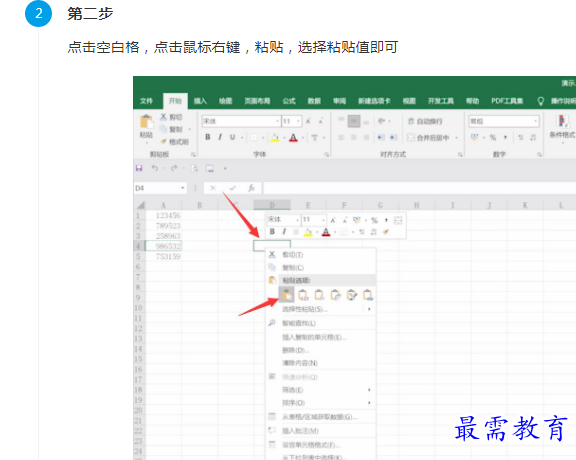576x460 pixels.
Task: Choose the Paste Link icon in context menu
Action: (368, 295)
